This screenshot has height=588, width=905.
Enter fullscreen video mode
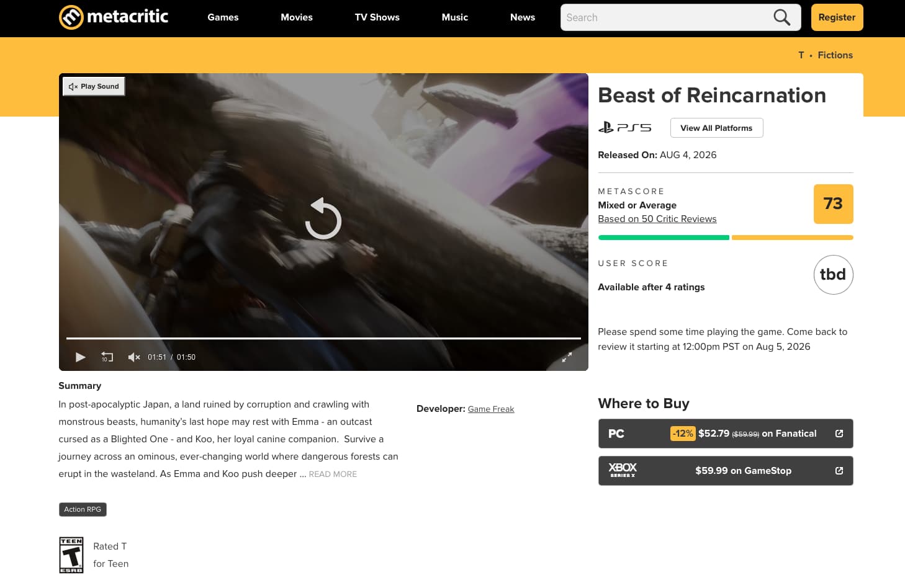click(567, 357)
